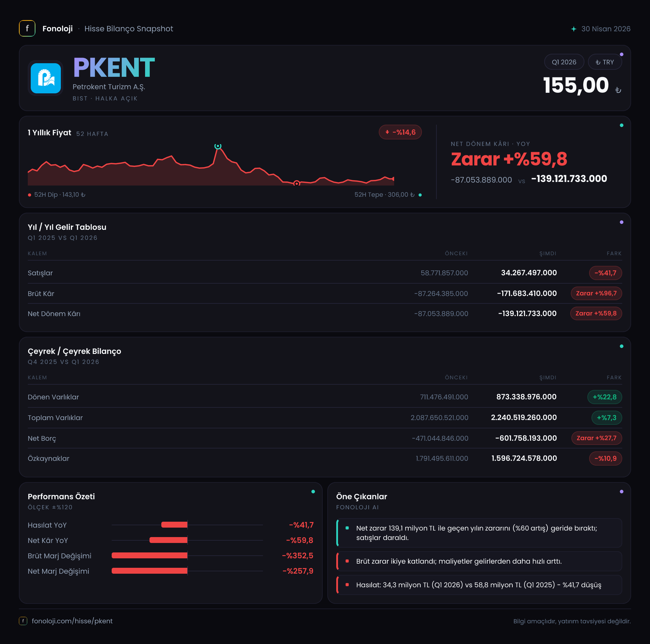The height and width of the screenshot is (644, 650).
Task: Click the Net Kâr YoY performance bar
Action: click(x=168, y=540)
